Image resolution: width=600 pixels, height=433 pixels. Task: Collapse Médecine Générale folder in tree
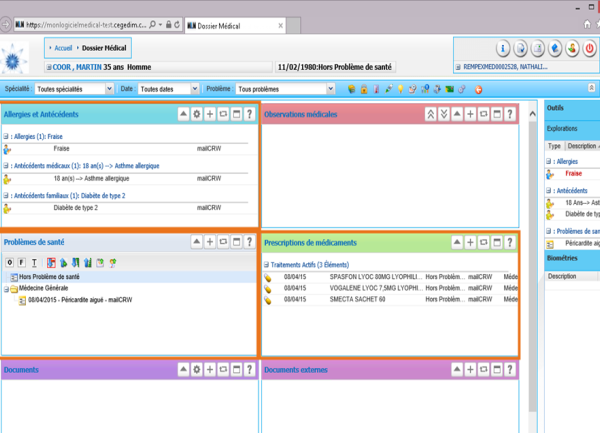[x=5, y=288]
